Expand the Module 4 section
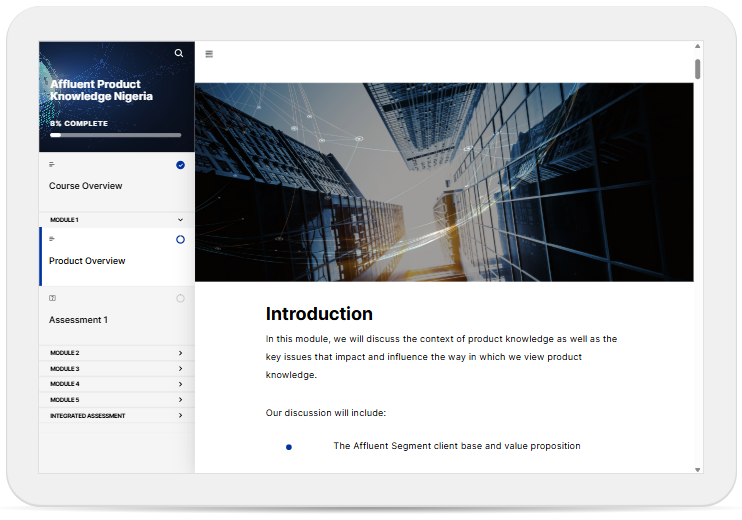742x520 pixels. (117, 384)
